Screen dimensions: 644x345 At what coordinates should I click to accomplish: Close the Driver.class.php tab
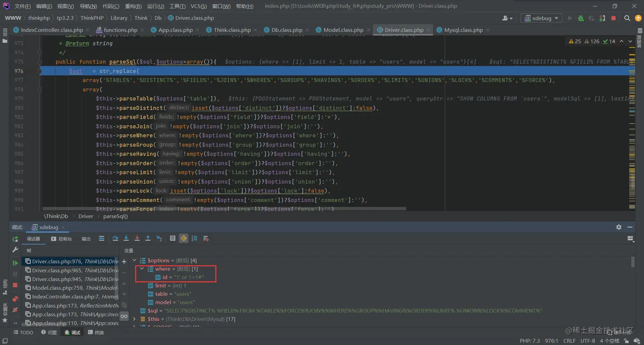coord(428,30)
